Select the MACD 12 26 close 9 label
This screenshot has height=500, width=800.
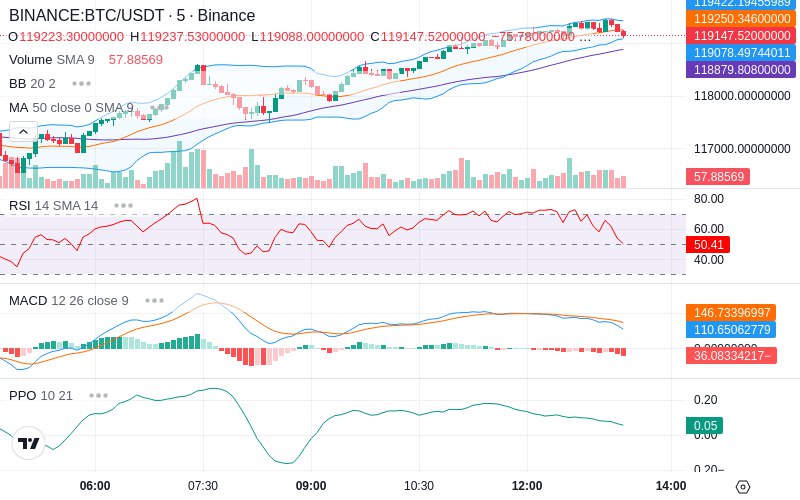pos(69,301)
